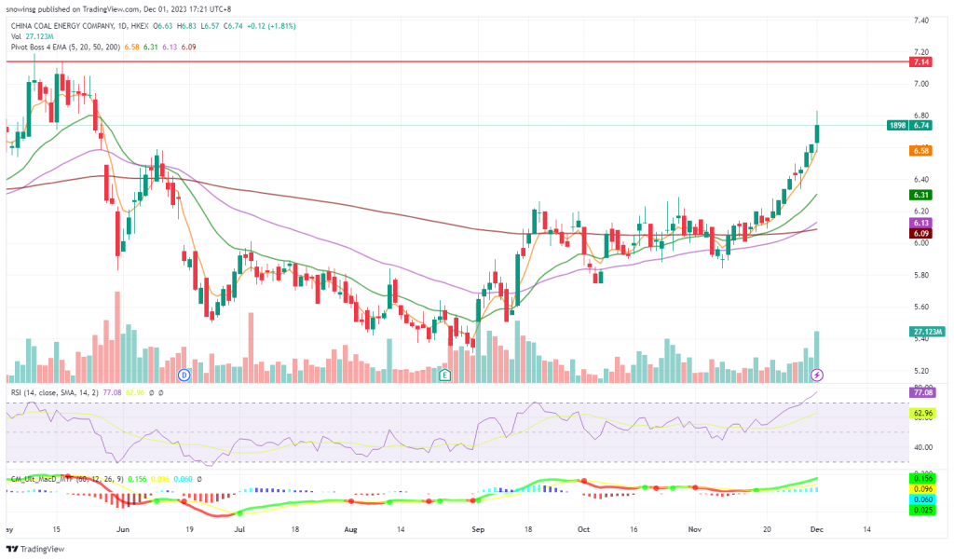Click the Aug date axis label

(x=350, y=529)
